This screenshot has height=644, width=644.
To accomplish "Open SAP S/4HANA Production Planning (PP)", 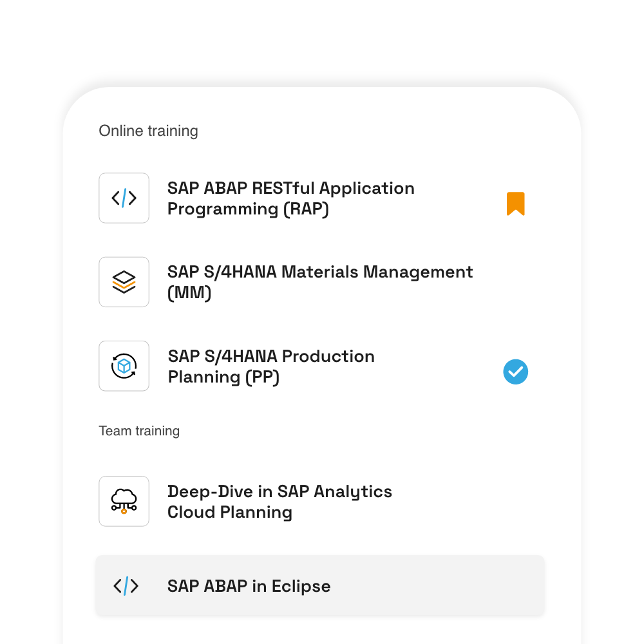I will click(270, 366).
